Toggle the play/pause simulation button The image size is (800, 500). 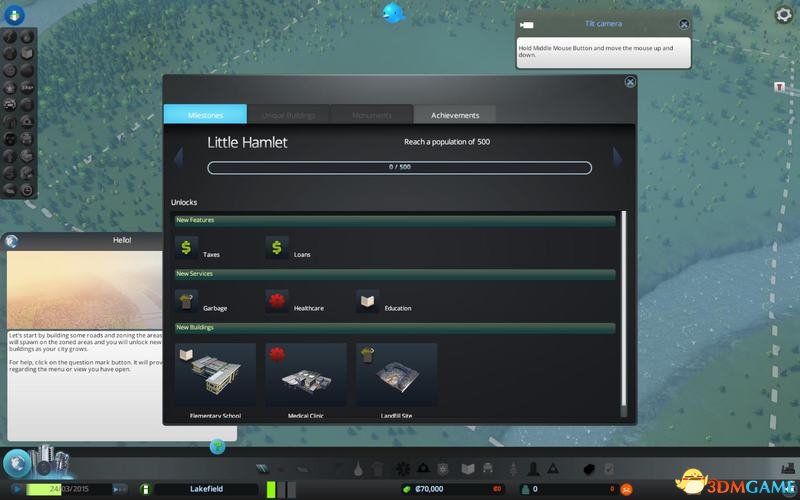16,489
